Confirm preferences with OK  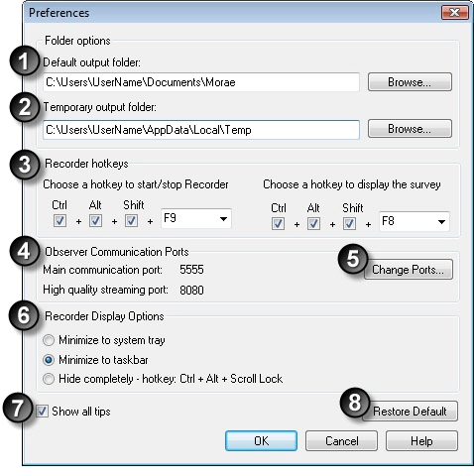click(x=261, y=441)
